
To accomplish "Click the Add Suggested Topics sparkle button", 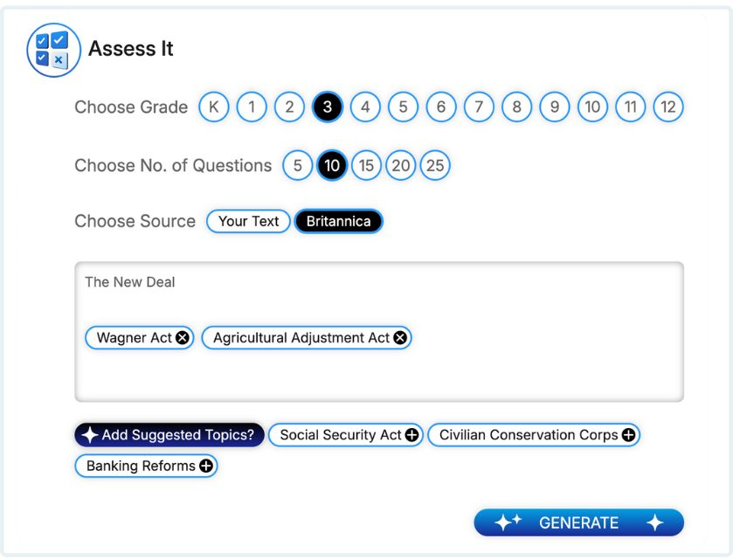I will pyautogui.click(x=169, y=435).
